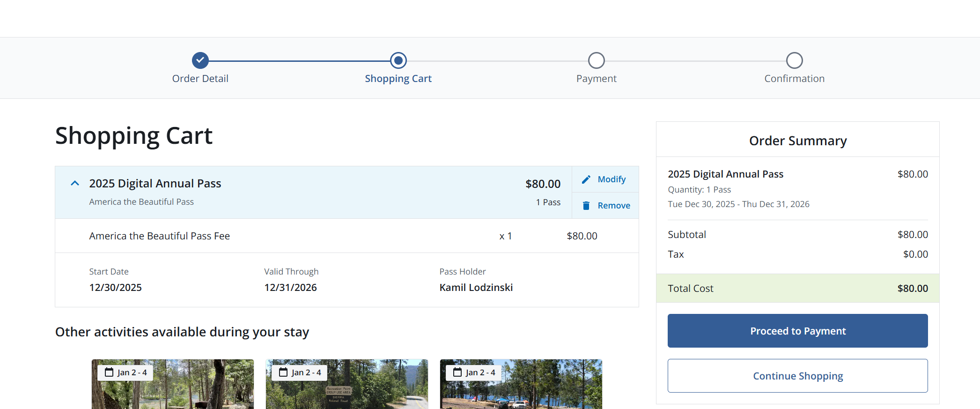
Task: Select the Confirmation step circle
Action: [794, 60]
